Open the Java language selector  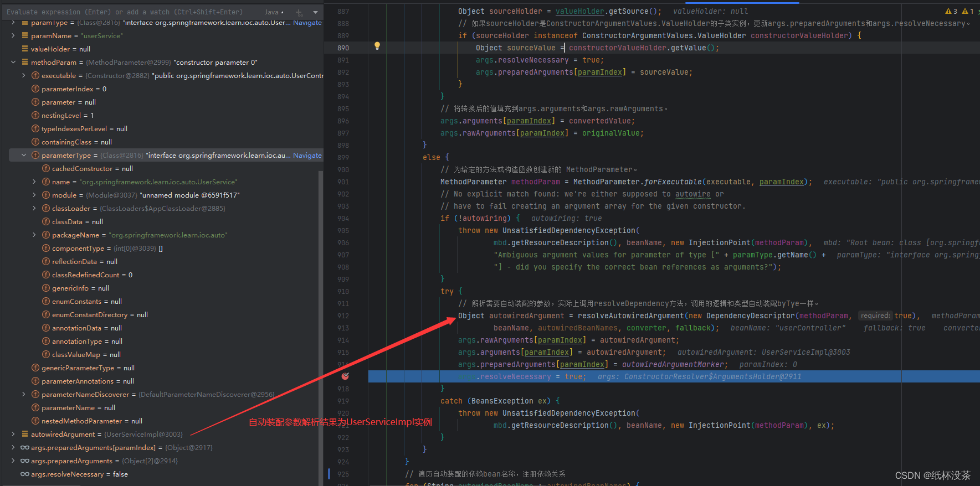click(x=274, y=12)
